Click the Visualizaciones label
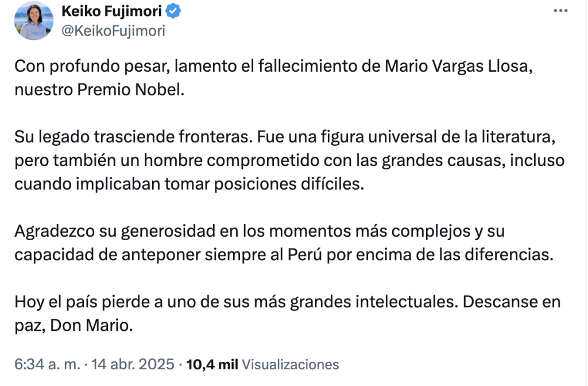This screenshot has width=588, height=386. click(x=290, y=364)
